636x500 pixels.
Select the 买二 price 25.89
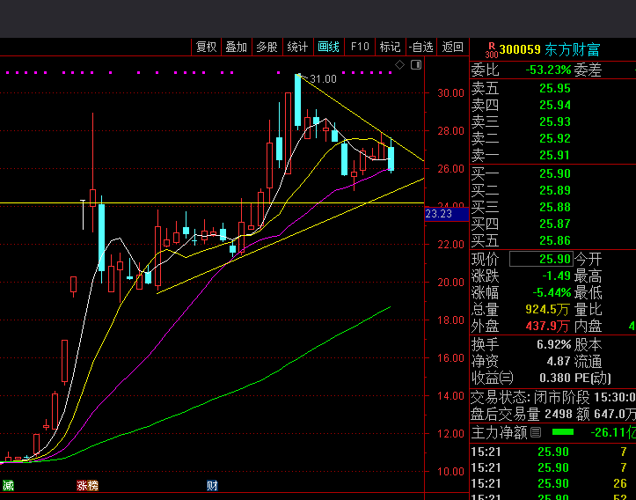555,190
